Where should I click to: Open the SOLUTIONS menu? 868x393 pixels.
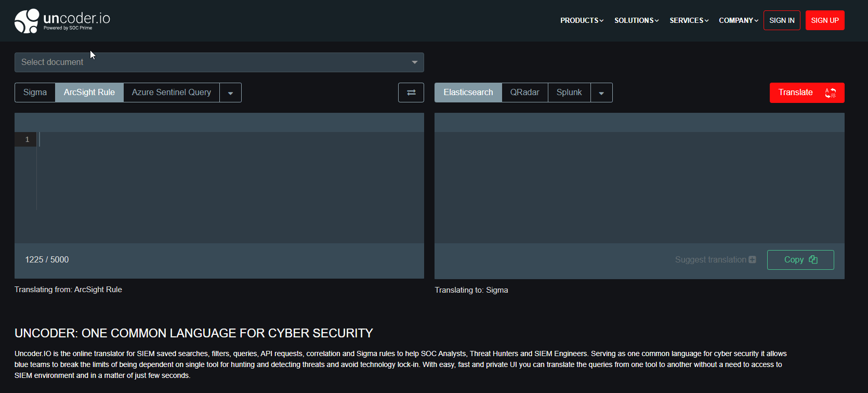tap(637, 20)
